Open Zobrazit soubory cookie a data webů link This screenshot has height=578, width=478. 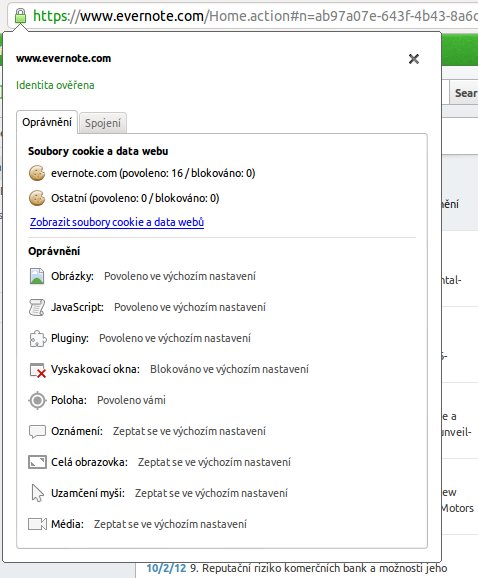coord(117,222)
